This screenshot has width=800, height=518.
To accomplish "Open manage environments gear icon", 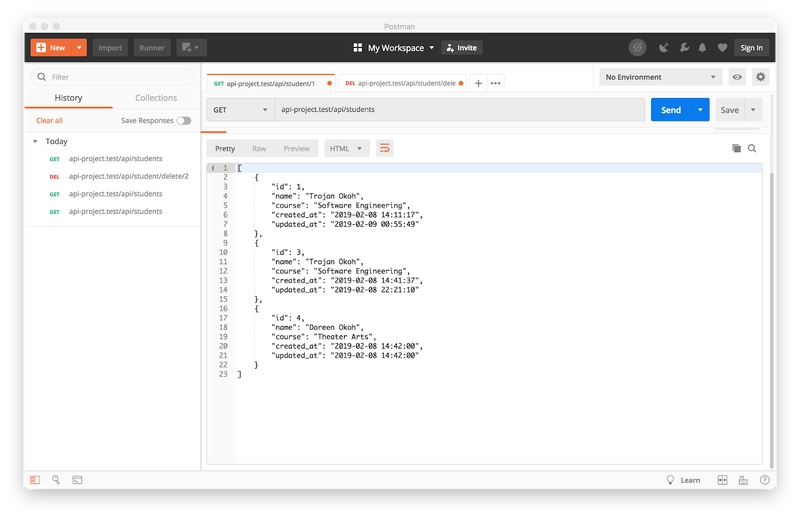I will 761,77.
